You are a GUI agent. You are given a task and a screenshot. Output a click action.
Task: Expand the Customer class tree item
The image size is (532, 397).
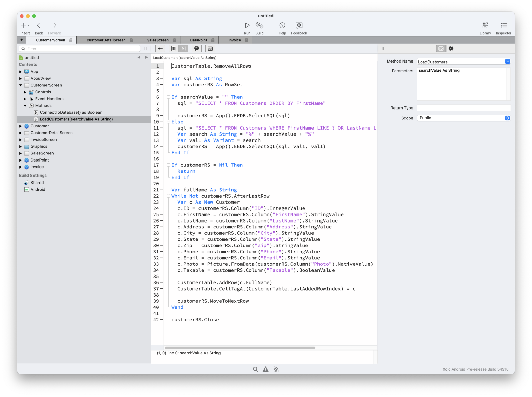(x=21, y=126)
